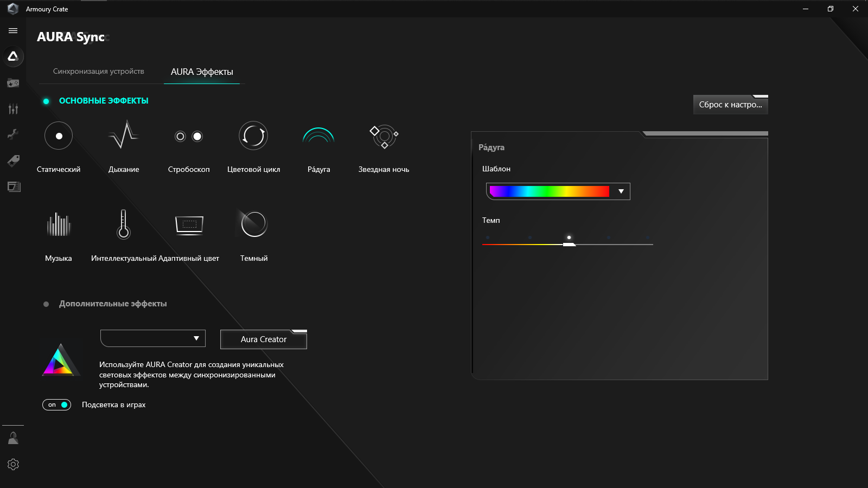Image resolution: width=868 pixels, height=488 pixels.
Task: Open the price tag deals section in the sidebar
Action: pos(13,160)
